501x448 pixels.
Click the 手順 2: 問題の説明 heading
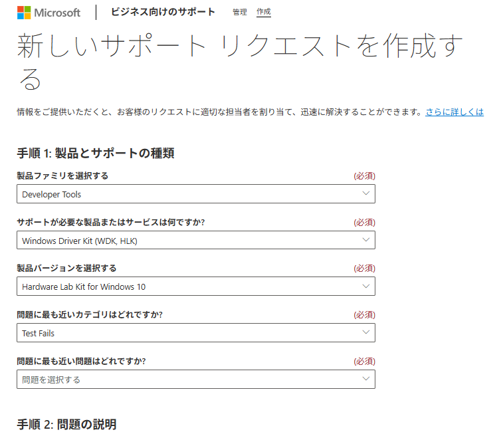click(x=67, y=424)
